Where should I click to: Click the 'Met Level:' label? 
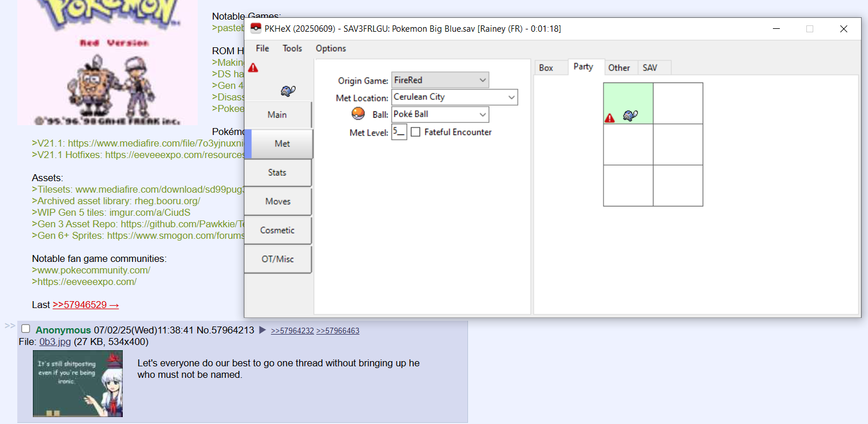click(x=369, y=132)
